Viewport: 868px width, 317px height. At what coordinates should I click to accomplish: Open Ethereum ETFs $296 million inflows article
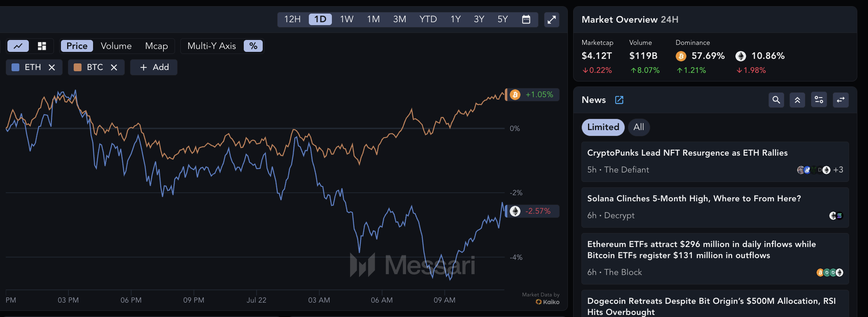click(x=715, y=259)
